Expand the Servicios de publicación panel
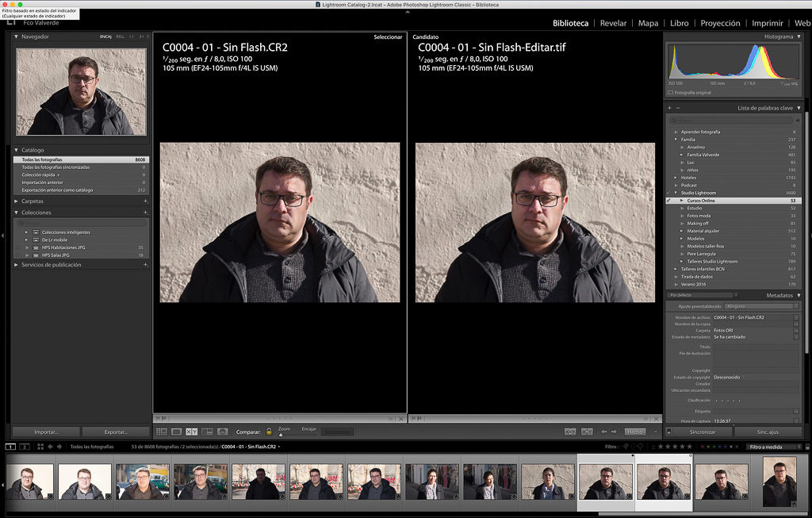Image resolution: width=812 pixels, height=518 pixels. pyautogui.click(x=16, y=265)
